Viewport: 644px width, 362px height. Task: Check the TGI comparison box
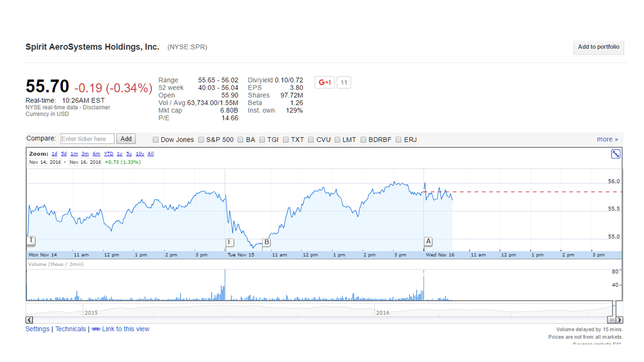coord(262,140)
